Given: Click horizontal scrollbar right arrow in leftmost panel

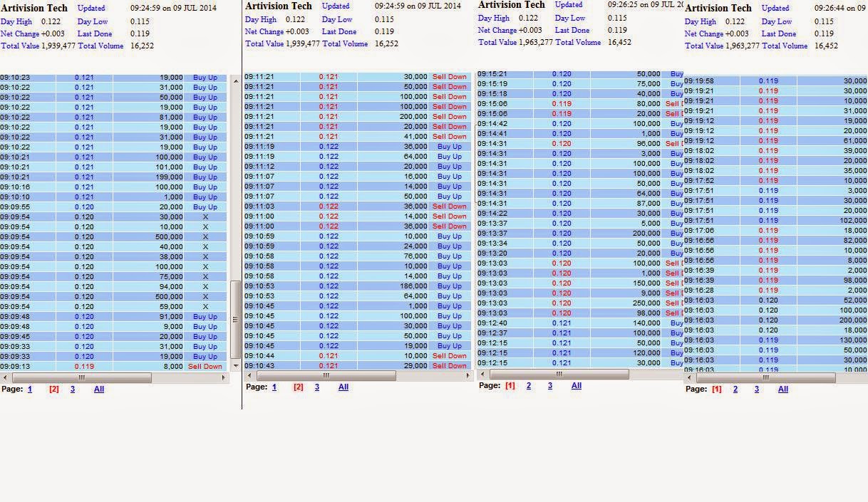Looking at the screenshot, I should coord(224,377).
